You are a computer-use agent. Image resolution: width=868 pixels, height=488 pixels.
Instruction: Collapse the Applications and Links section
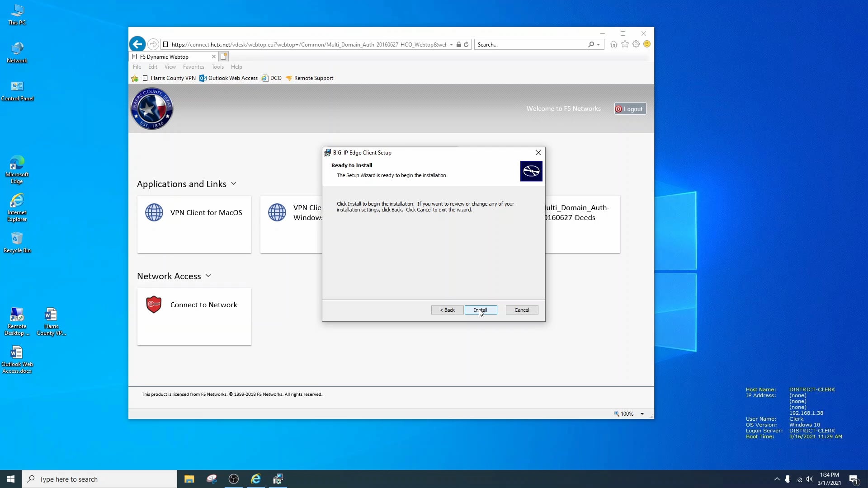[234, 183]
